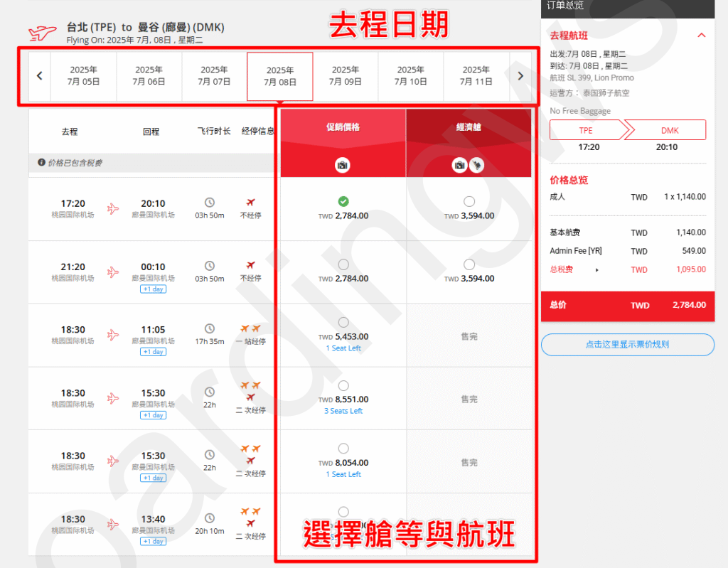This screenshot has height=568, width=728.
Task: Click the '3 Seats Left' text
Action: pos(343,411)
